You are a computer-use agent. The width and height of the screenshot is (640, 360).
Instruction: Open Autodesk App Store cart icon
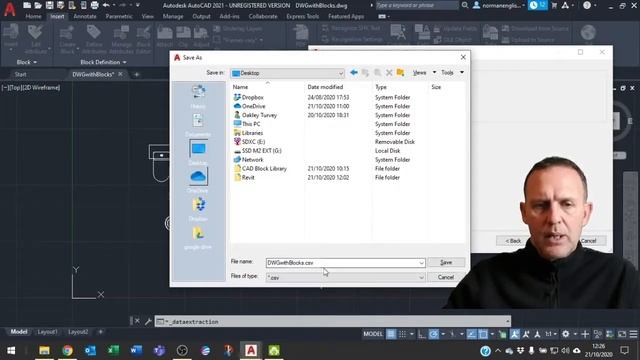pyautogui.click(x=554, y=5)
